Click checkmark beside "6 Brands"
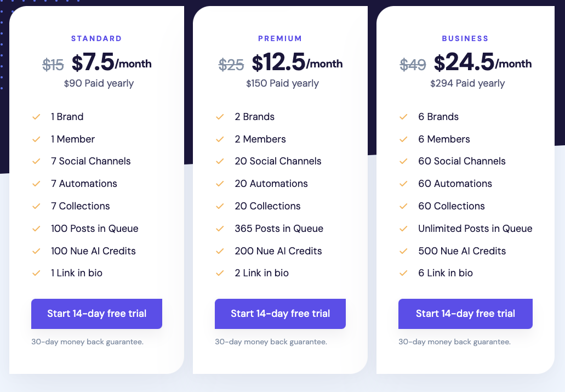The image size is (565, 392). tap(404, 117)
